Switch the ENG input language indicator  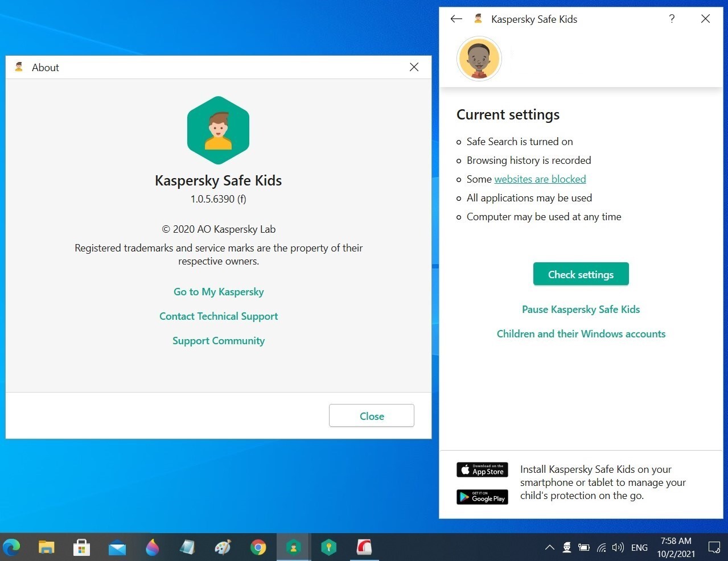(x=639, y=547)
